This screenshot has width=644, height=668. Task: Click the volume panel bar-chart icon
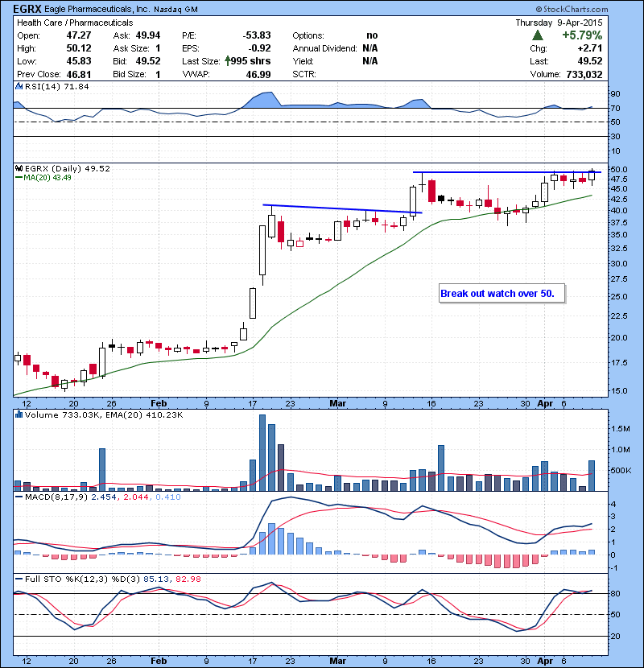(19, 414)
